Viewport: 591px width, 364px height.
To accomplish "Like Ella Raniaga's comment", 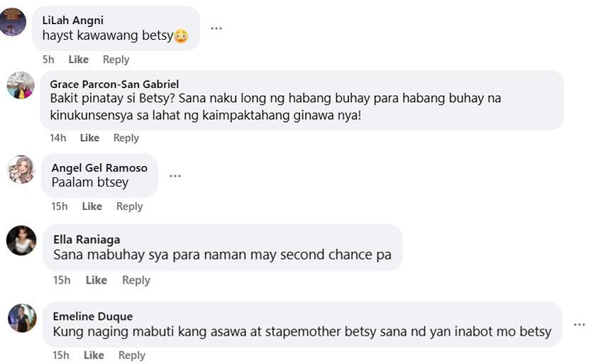I will (x=96, y=280).
